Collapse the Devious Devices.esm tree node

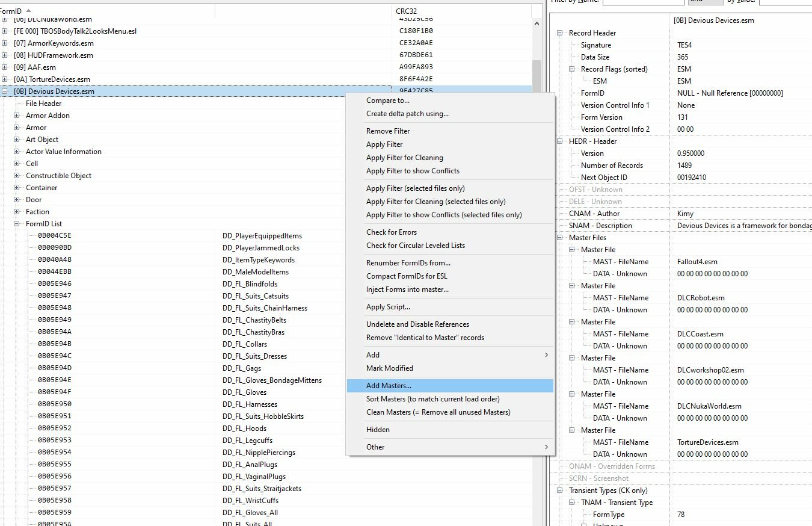(5, 91)
